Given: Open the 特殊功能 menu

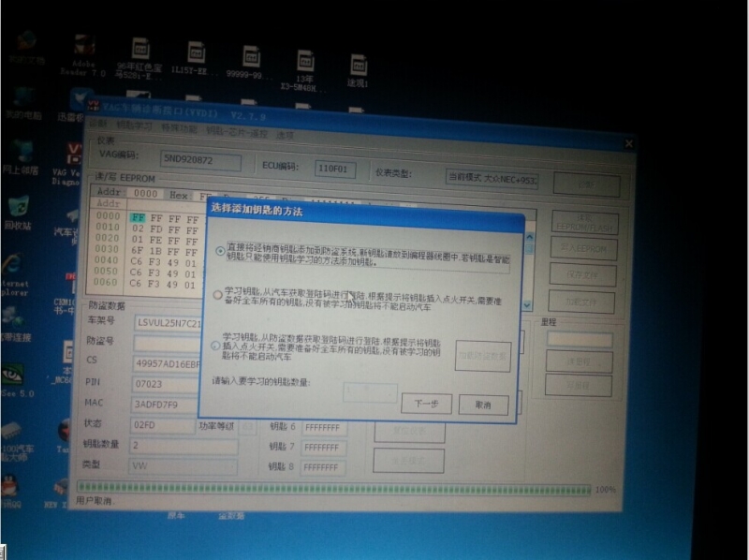Looking at the screenshot, I should (x=179, y=128).
